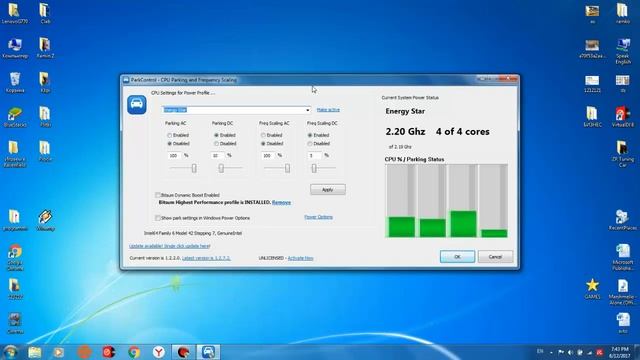
Task: Select Disabled under Freq Scaling AC
Action: (263, 144)
